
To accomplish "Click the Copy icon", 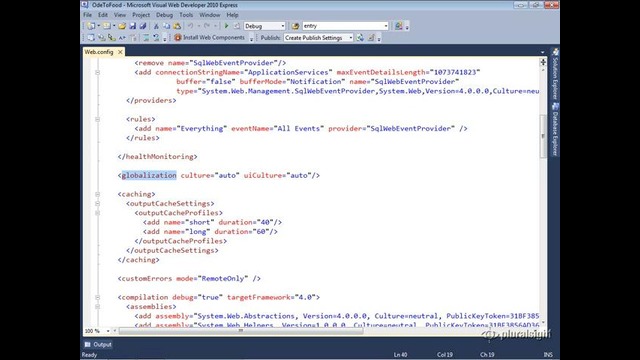I will [167, 26].
